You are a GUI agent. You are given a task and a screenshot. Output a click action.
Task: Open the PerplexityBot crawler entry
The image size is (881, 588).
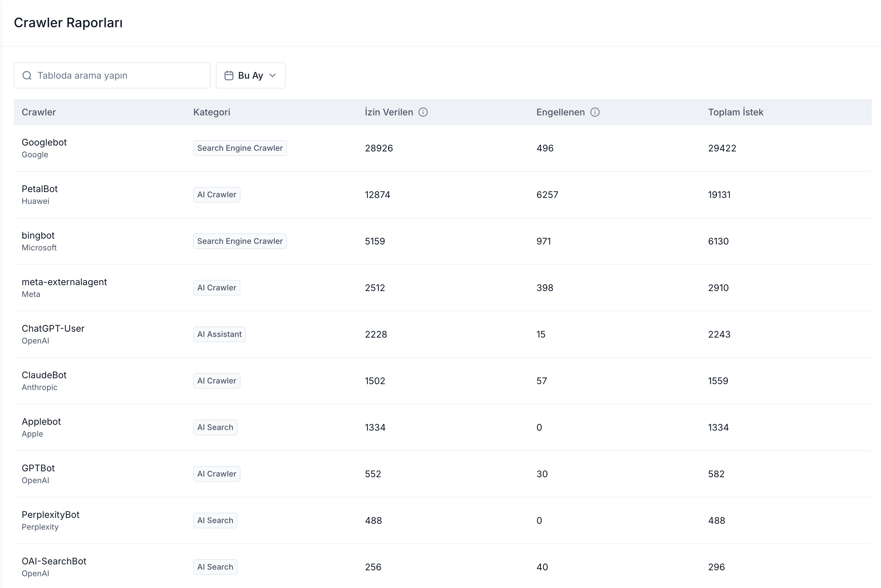(x=51, y=515)
